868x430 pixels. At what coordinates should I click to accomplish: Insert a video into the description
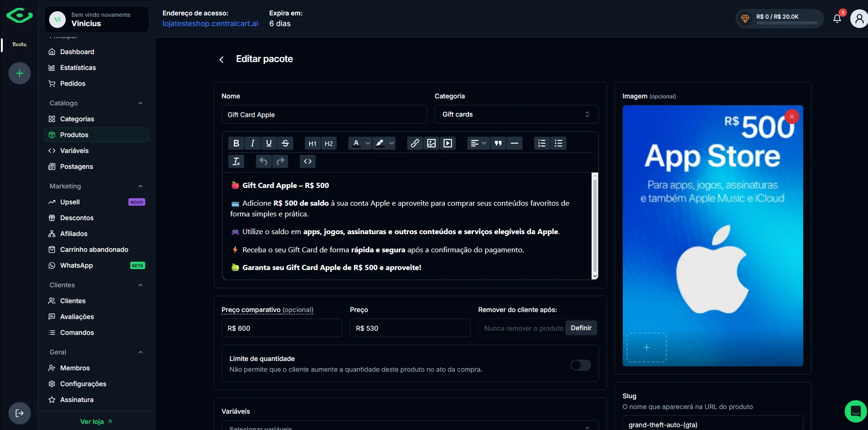448,143
